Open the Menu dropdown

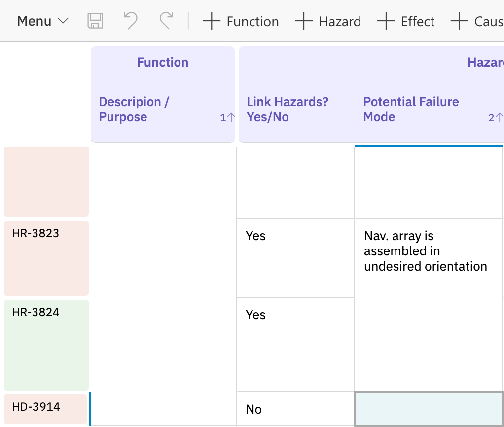[43, 21]
